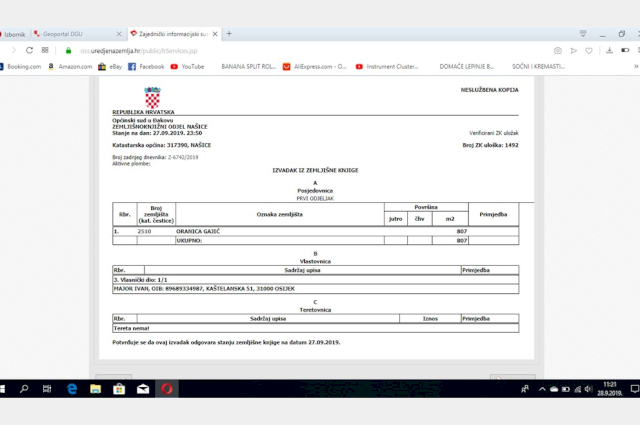The height and width of the screenshot is (425, 640).
Task: Open Windows taskbar search icon
Action: coord(24,389)
